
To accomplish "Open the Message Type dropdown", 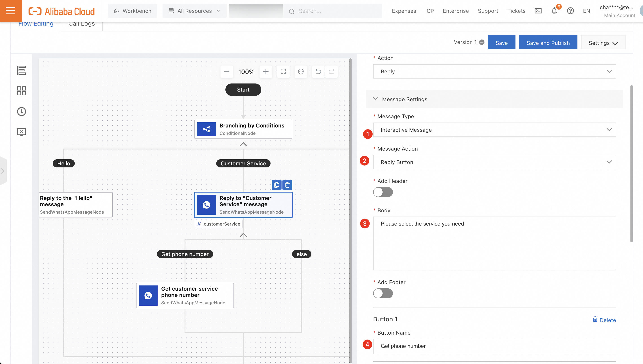I will pos(494,130).
